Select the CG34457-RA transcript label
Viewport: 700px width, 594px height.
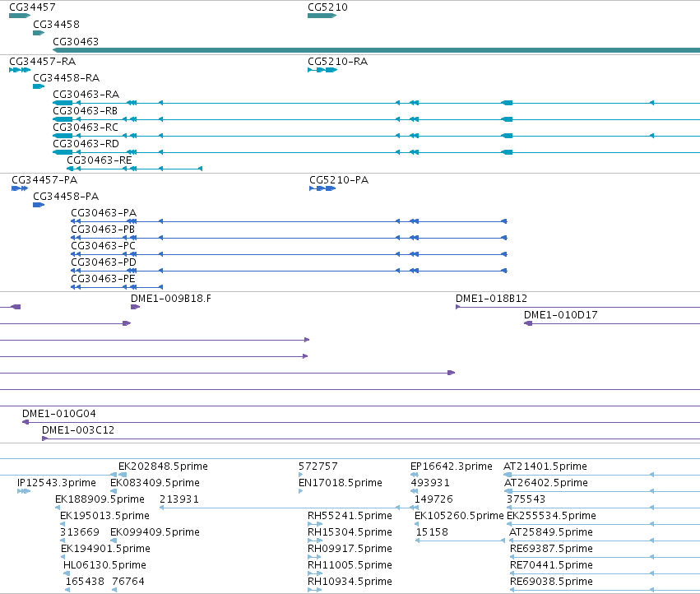point(43,62)
